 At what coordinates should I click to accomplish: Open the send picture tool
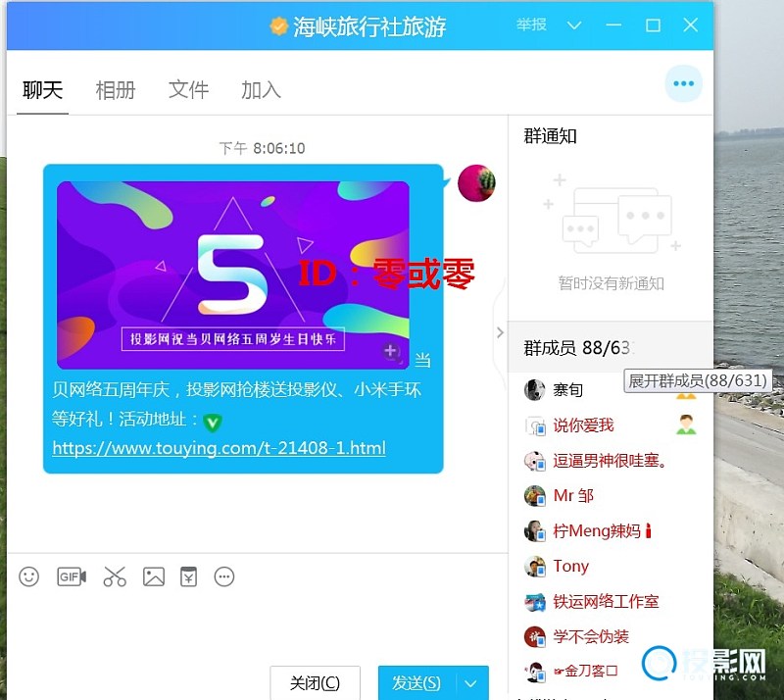click(154, 576)
